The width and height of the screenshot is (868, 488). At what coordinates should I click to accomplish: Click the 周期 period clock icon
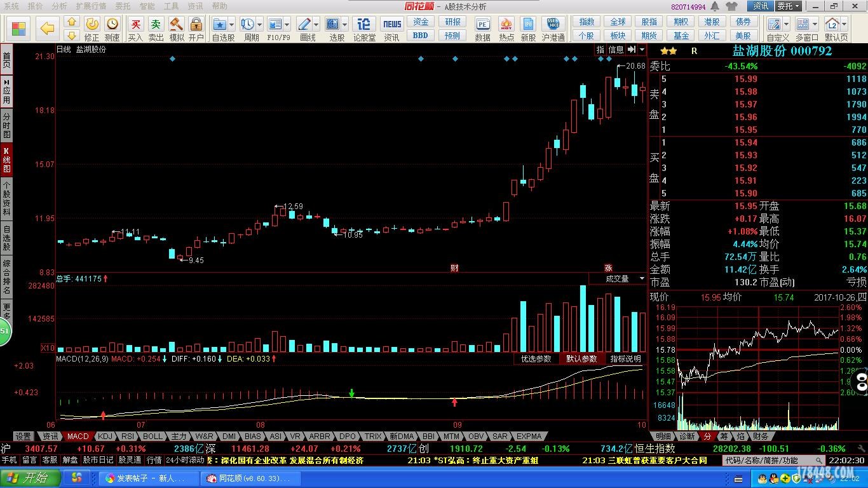(247, 24)
